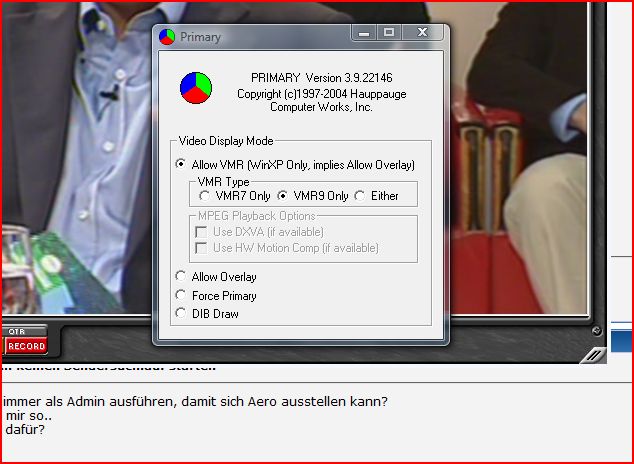Minimize the Primary dialog

coord(364,32)
